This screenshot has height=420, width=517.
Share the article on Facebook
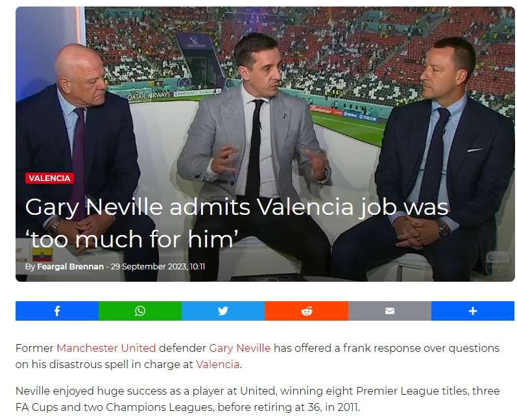[x=57, y=311]
